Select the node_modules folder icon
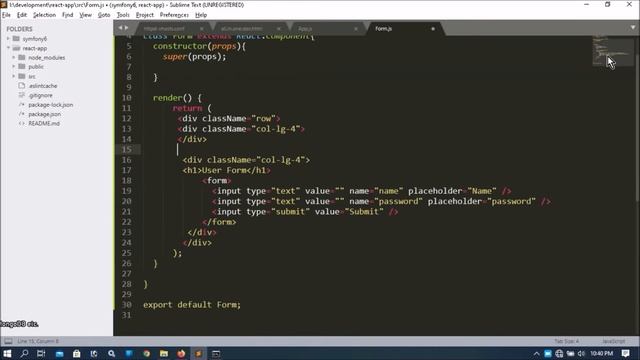Screen dimensions: 640x360 [x=22, y=58]
